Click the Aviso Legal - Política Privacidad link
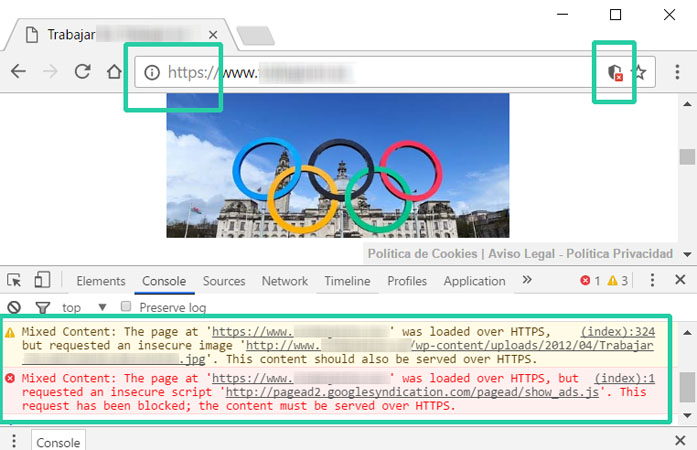This screenshot has height=450, width=697. [580, 253]
